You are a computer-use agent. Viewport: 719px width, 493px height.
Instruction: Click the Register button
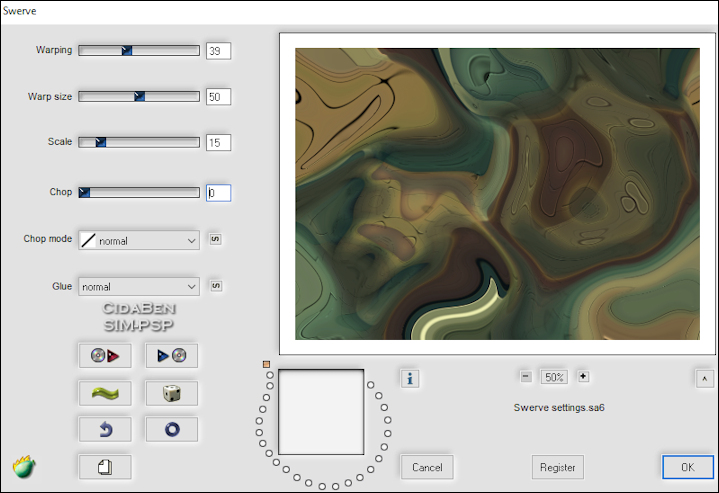[557, 467]
